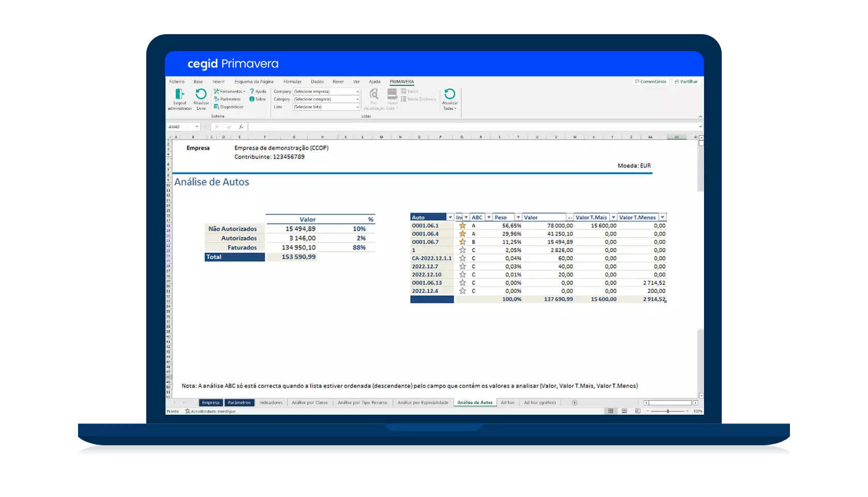This screenshot has height=497, width=868.
Task: Click the Parâmetros ribbon button
Action: point(228,99)
